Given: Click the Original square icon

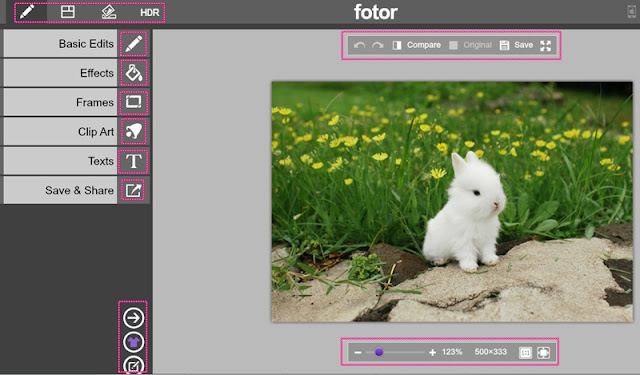Looking at the screenshot, I should 453,45.
